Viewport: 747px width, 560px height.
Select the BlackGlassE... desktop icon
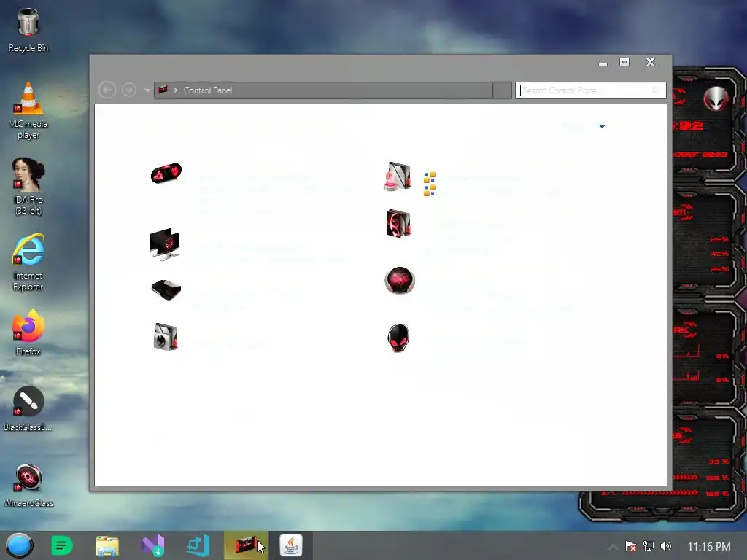[x=28, y=408]
